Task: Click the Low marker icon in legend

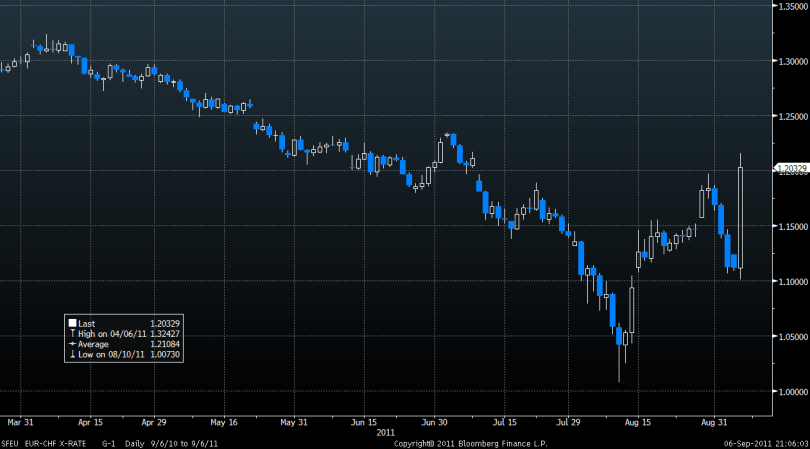Action: point(72,353)
